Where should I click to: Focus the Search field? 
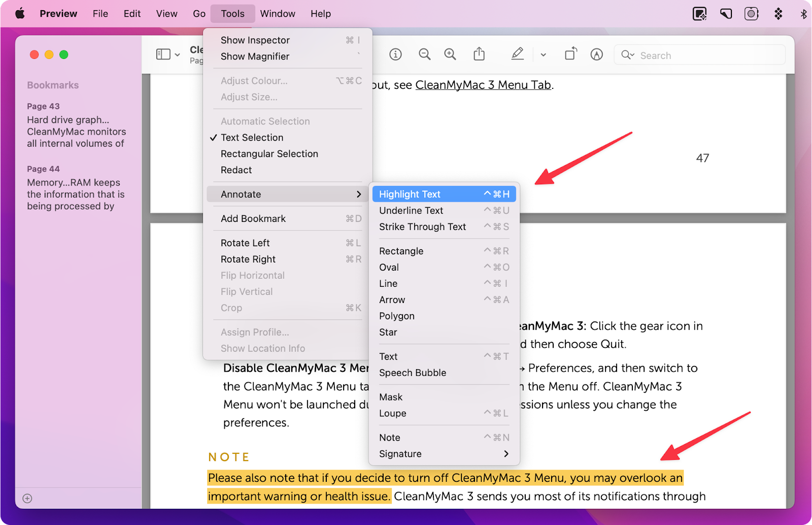tap(700, 55)
